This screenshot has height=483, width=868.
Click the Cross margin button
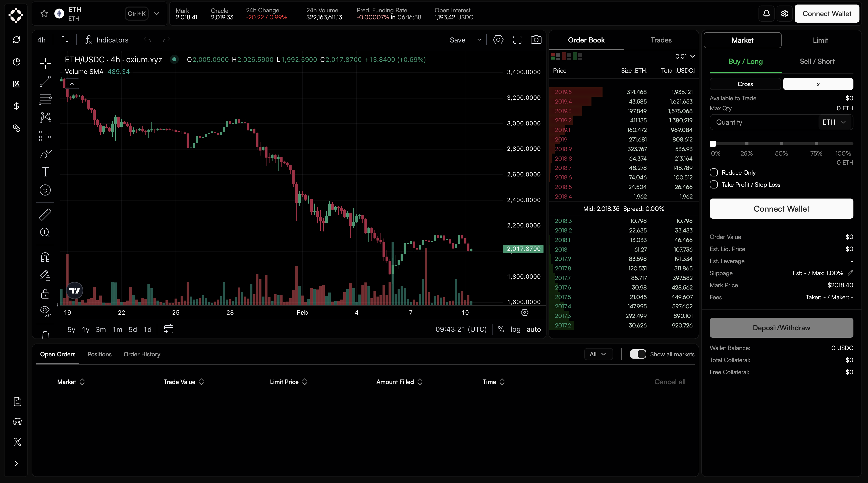(745, 84)
